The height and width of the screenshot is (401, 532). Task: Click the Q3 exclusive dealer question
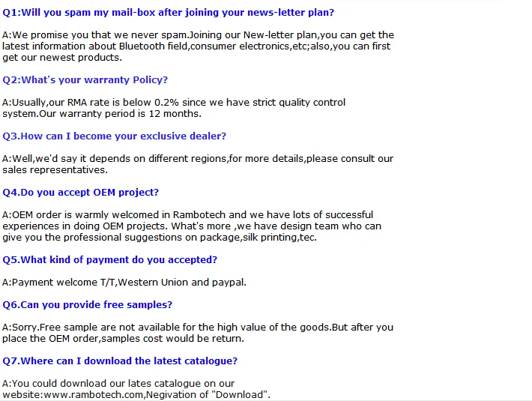114,136
